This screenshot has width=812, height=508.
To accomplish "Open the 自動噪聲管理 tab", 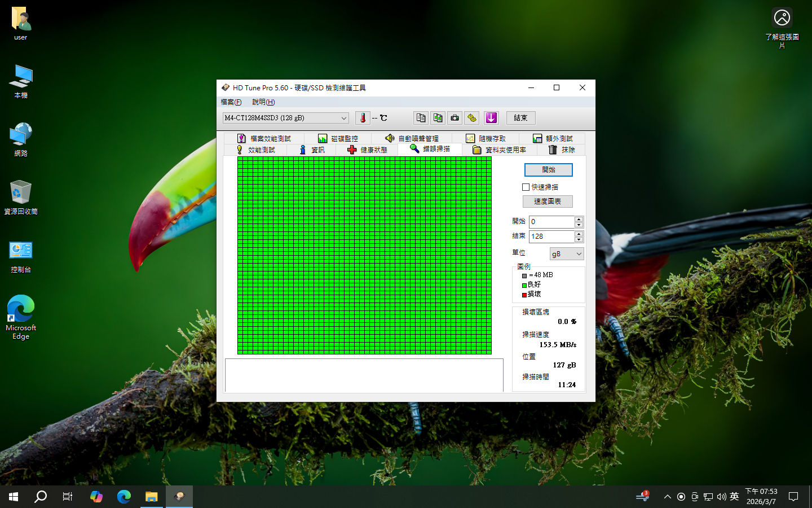I will (412, 138).
